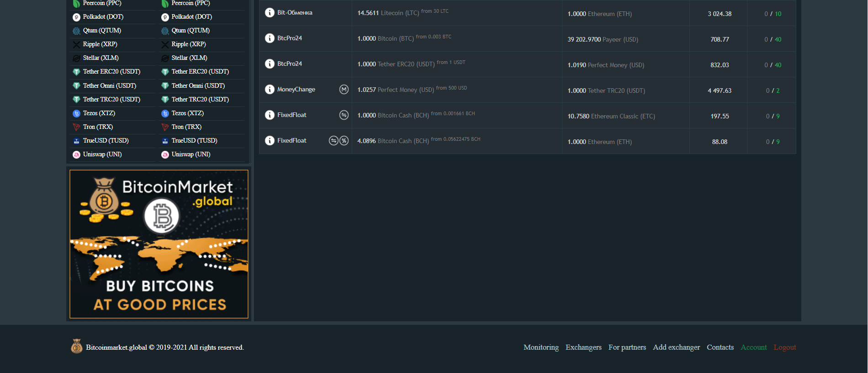Pick Uniswap (UNI) in right currency column

tap(191, 155)
